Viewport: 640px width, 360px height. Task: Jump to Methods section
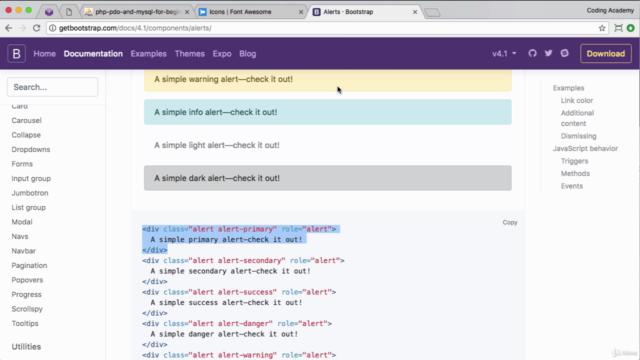(575, 173)
